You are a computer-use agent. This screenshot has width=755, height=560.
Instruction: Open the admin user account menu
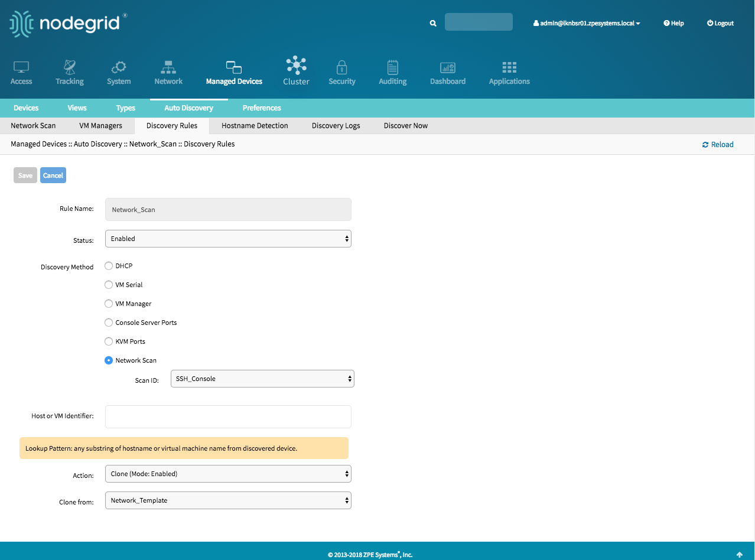[x=587, y=23]
